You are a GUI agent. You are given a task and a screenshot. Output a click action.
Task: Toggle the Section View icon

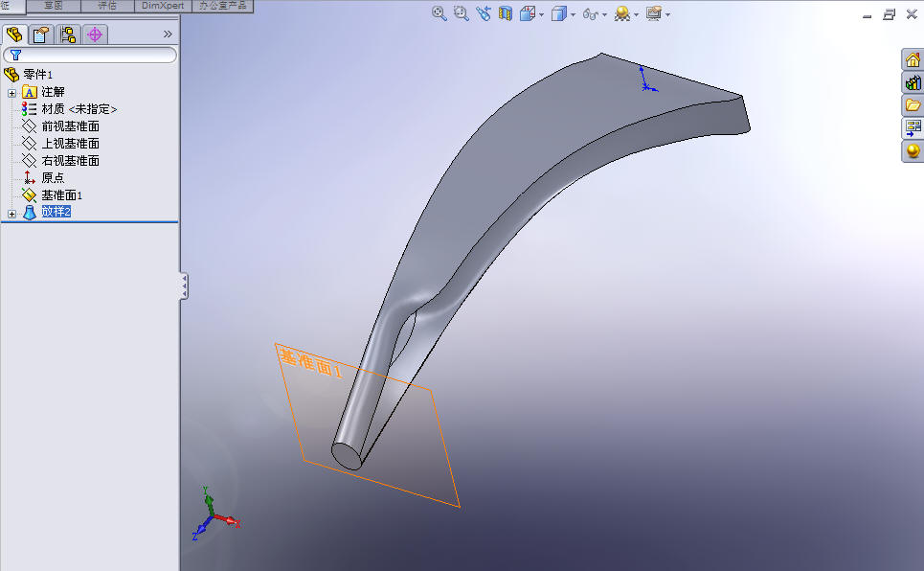505,13
